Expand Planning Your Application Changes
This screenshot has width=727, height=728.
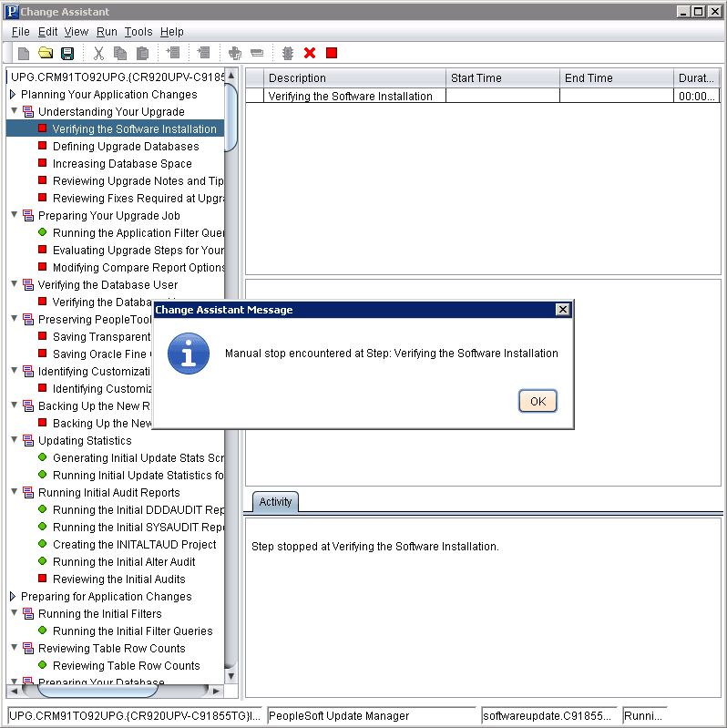13,94
